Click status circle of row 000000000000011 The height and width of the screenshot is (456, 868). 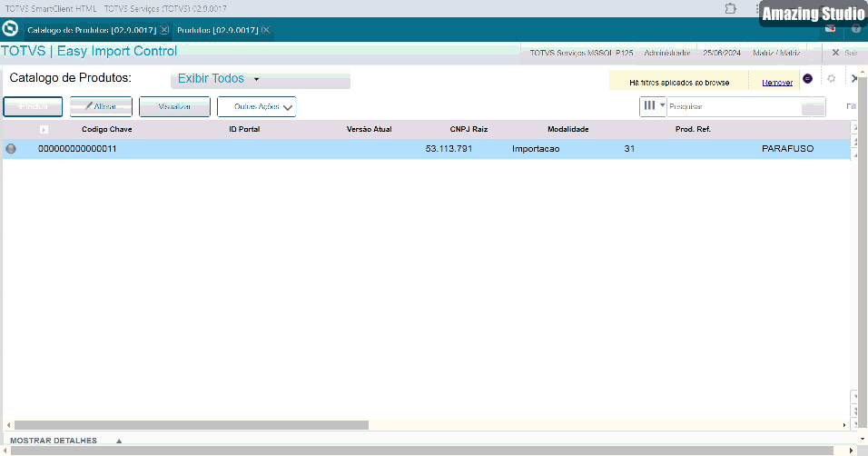11,148
